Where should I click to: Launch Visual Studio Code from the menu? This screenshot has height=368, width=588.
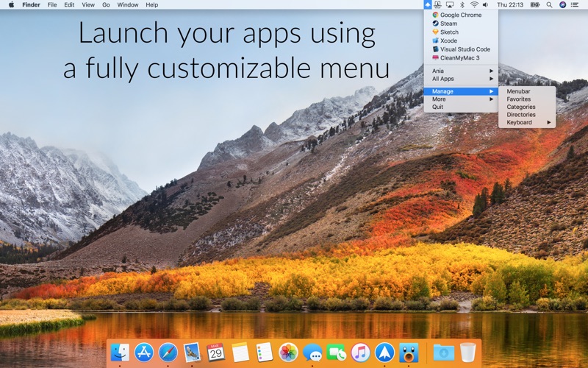click(461, 49)
